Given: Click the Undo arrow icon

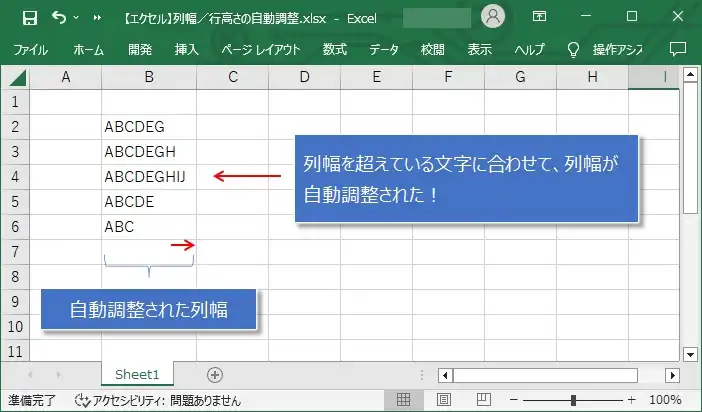Looking at the screenshot, I should click(59, 17).
